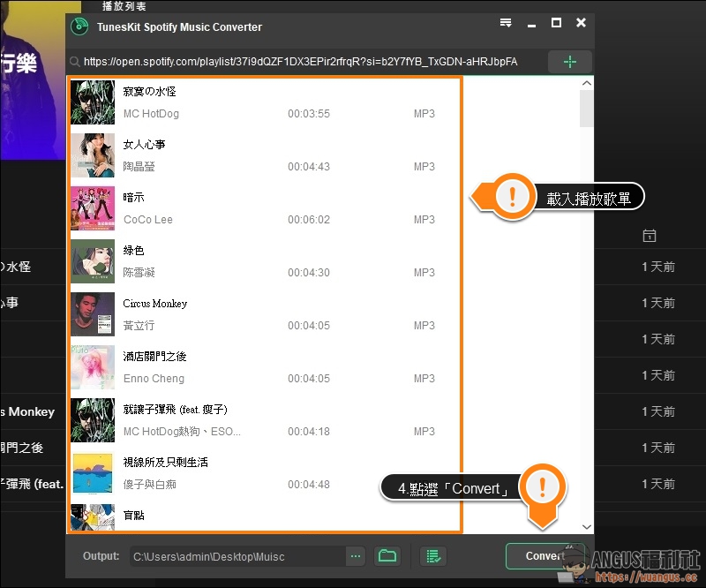Screen dimensions: 706x588
Task: Open the output folder icon
Action: point(387,556)
